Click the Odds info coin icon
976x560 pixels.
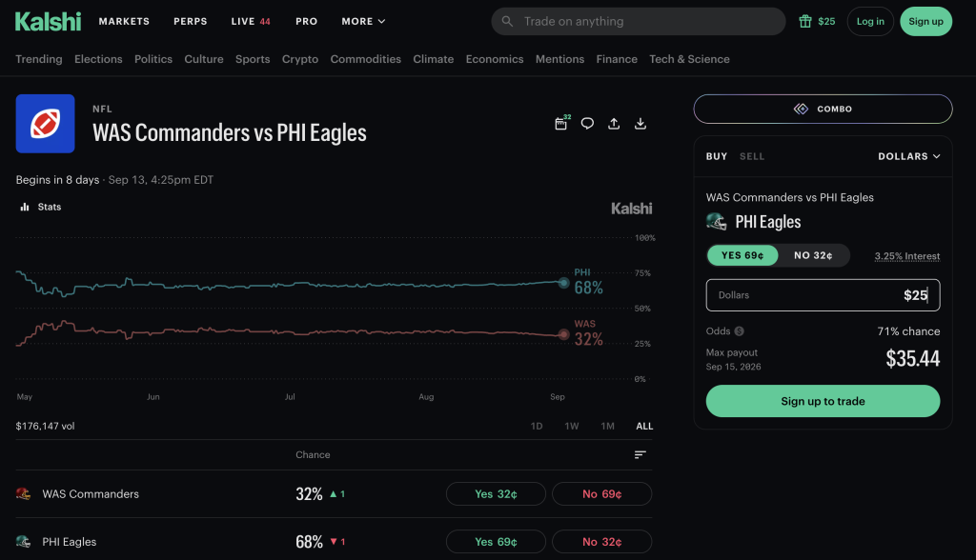coord(739,331)
